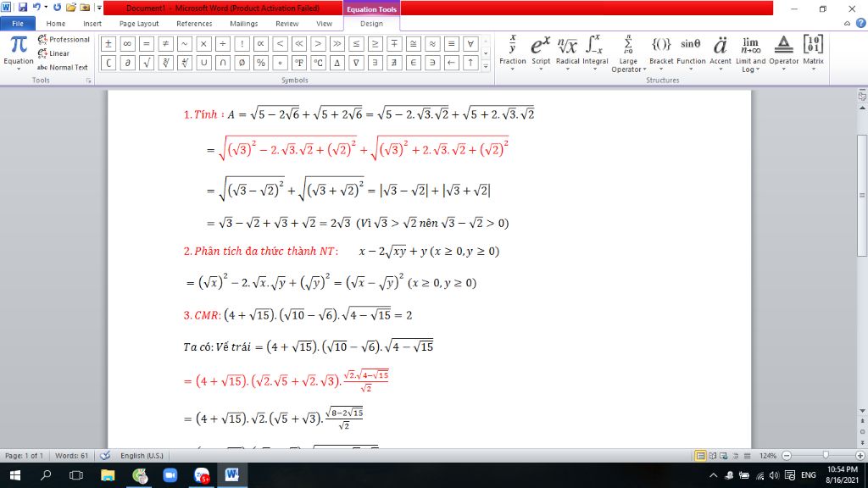
Task: Insert the degrees Fahrenheit symbol
Action: click(299, 63)
